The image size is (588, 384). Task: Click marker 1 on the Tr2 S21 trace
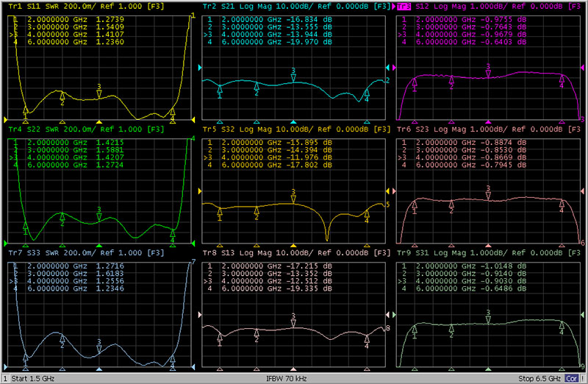[x=220, y=90]
